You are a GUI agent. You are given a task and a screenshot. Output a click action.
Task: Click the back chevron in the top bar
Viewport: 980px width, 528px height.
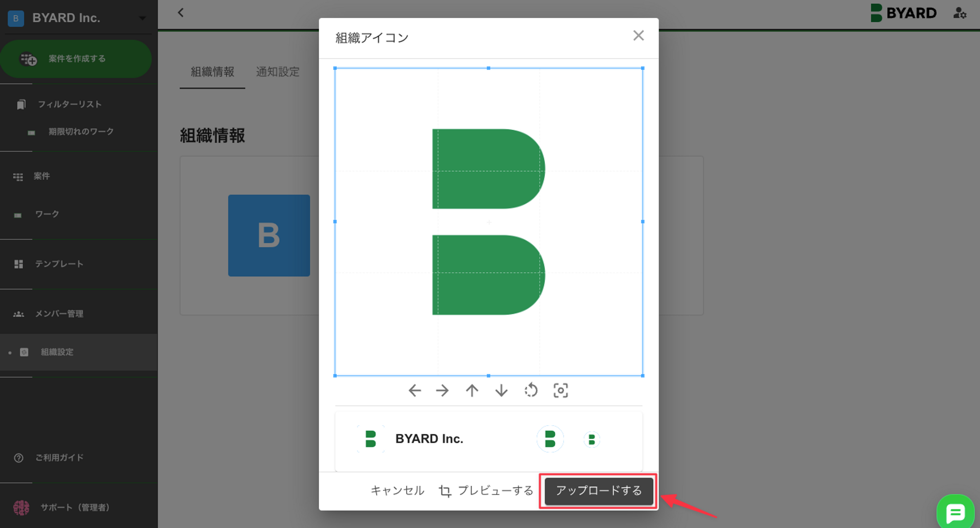pyautogui.click(x=181, y=13)
